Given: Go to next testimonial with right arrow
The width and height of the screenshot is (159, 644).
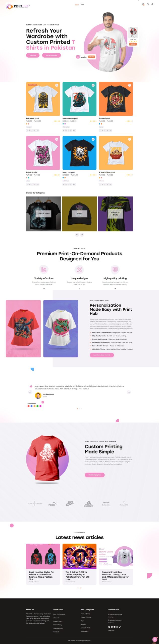Looking at the screenshot, I should click(129, 392).
